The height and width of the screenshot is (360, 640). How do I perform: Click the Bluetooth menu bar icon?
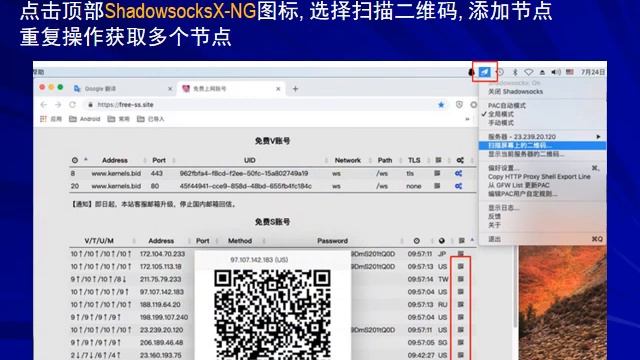point(515,72)
